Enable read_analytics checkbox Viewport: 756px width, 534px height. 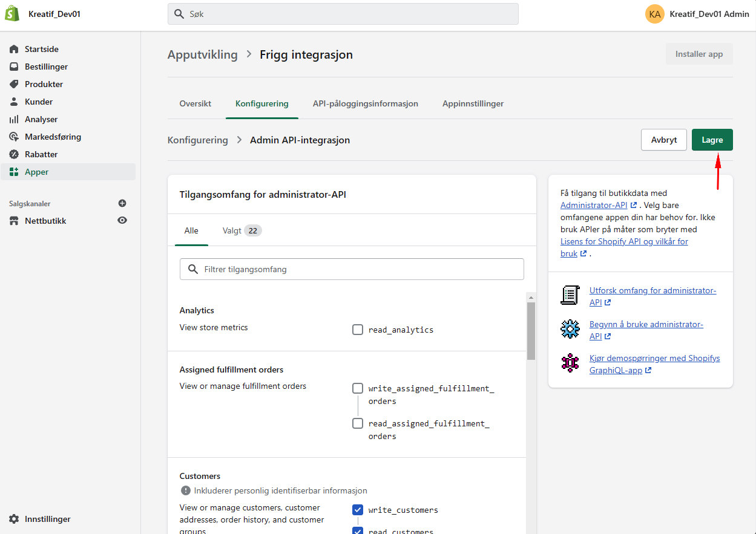click(x=358, y=330)
